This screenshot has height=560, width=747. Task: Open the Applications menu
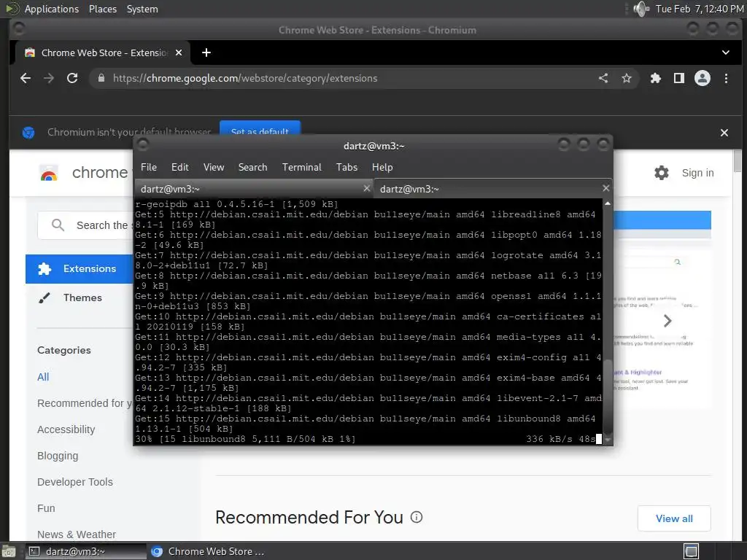coord(52,9)
